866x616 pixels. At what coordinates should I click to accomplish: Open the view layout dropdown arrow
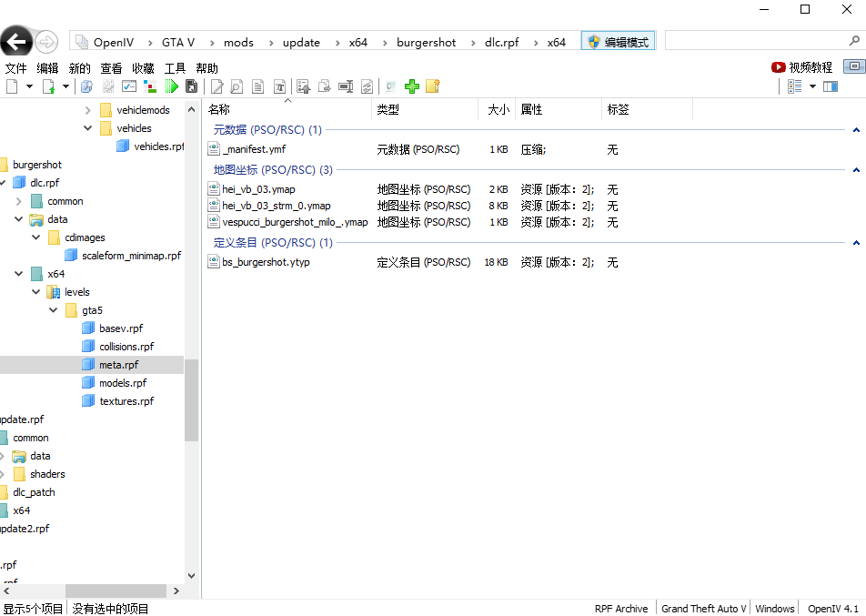coord(812,86)
